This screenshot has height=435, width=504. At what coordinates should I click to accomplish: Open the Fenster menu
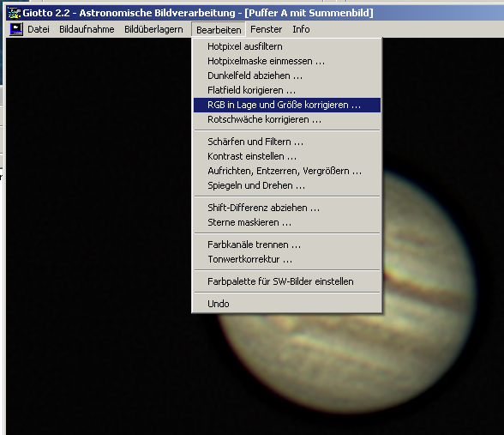[266, 29]
